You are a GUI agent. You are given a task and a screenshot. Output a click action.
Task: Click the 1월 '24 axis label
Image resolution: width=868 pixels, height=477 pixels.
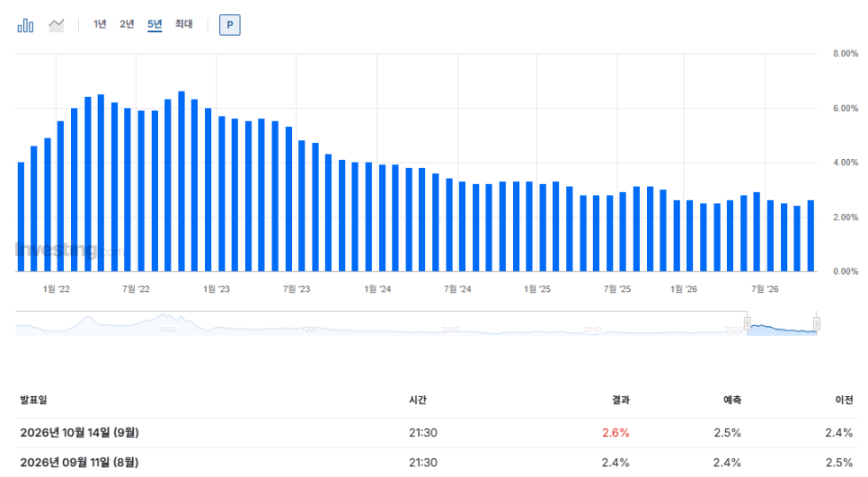[377, 289]
